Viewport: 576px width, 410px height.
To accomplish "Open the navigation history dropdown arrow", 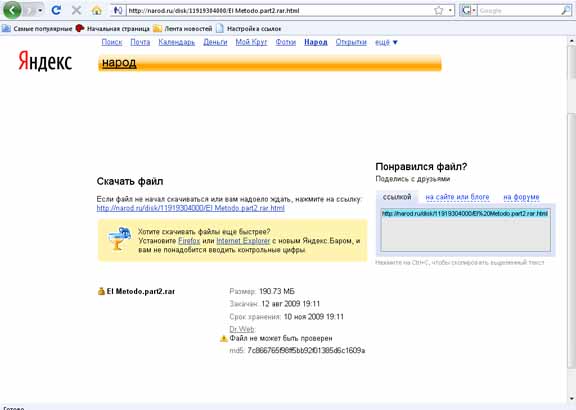I will point(40,10).
